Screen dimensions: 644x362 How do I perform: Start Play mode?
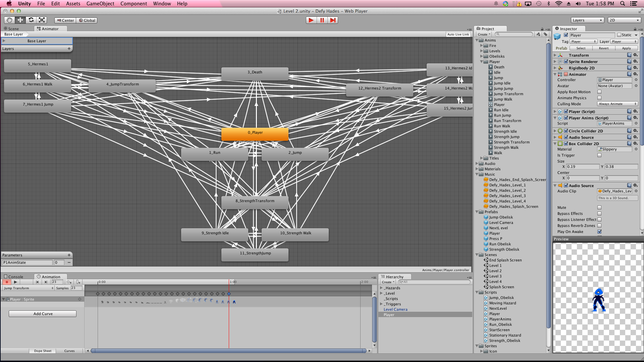[311, 20]
